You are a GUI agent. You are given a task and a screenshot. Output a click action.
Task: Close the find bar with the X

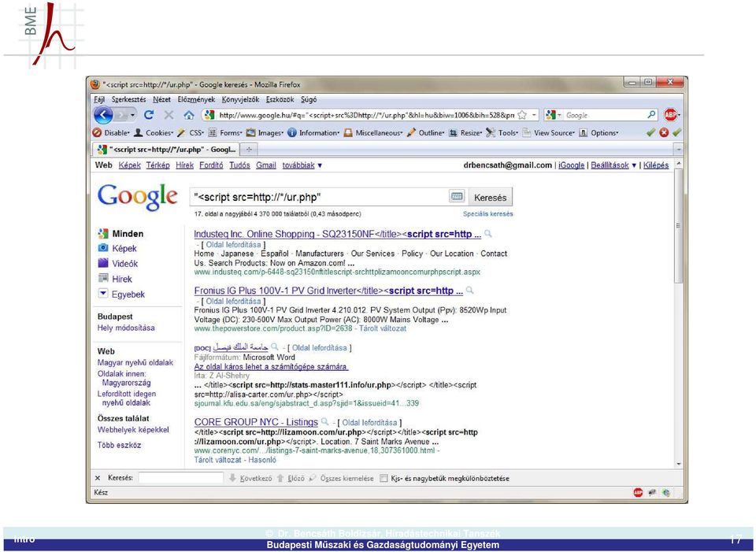pos(98,478)
